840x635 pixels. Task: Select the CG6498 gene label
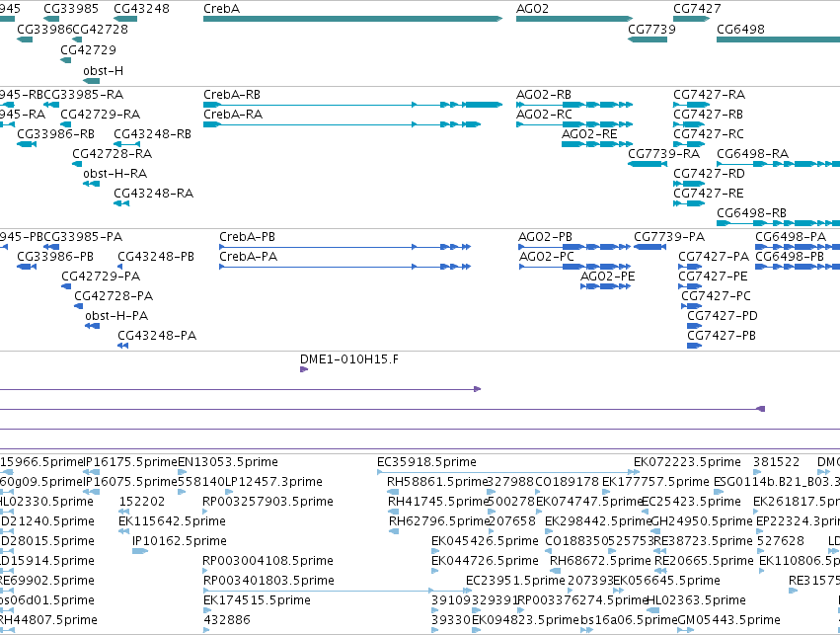click(740, 29)
